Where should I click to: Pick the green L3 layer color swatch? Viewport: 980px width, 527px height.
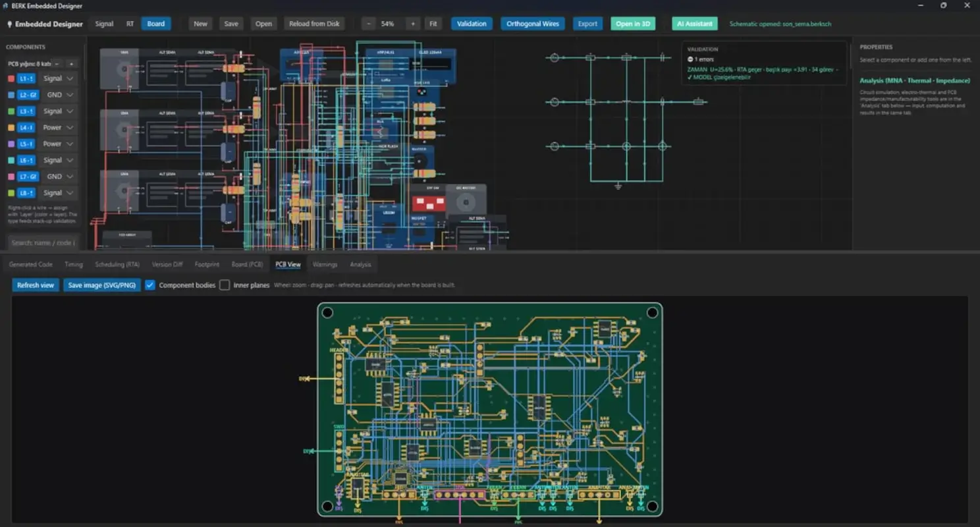pos(11,111)
